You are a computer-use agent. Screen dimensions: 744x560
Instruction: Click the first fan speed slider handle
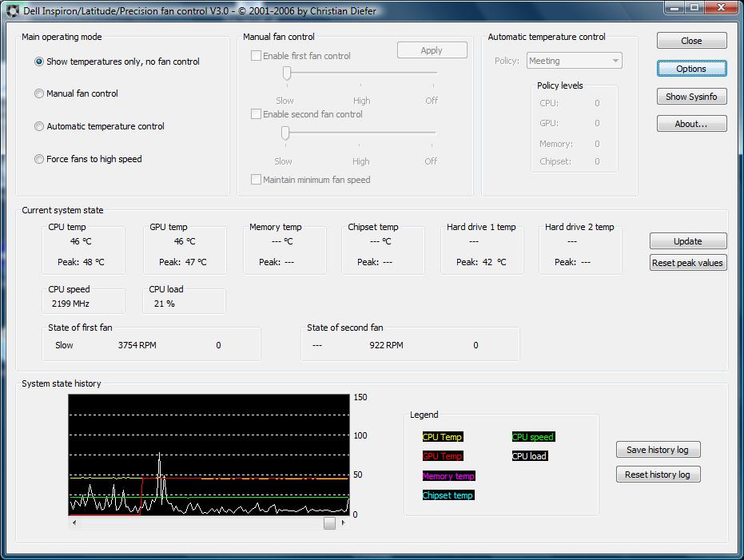[287, 73]
